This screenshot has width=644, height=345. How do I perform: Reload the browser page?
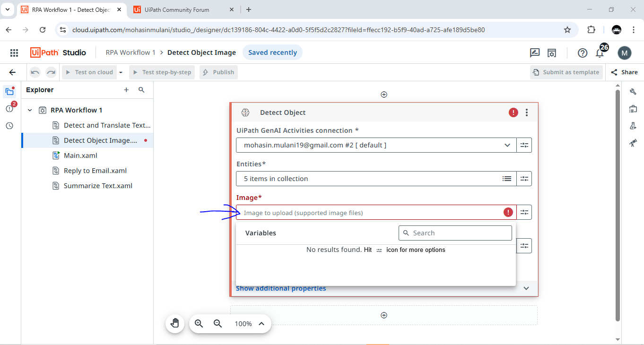(x=43, y=30)
